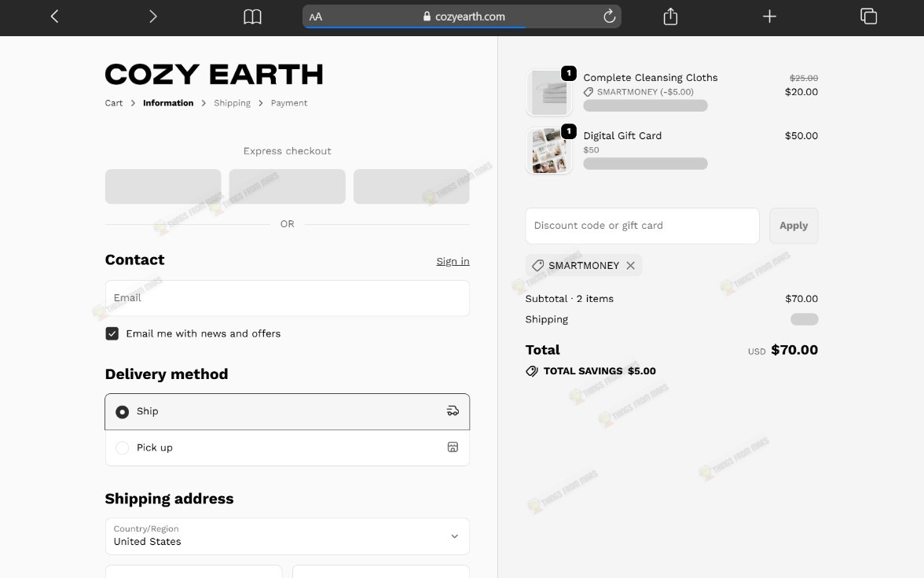The height and width of the screenshot is (578, 924).
Task: Remove the SMARTMONEY discount code with X
Action: [x=630, y=266]
